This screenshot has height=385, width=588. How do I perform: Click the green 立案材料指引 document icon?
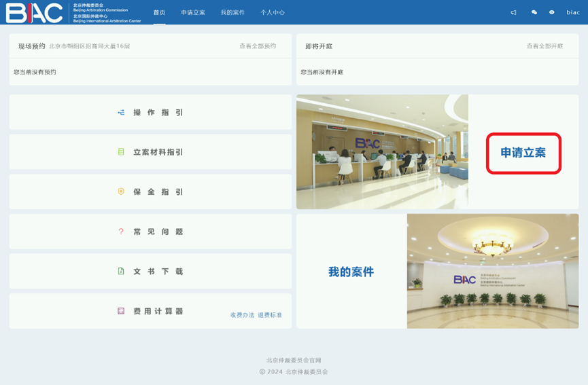121,152
